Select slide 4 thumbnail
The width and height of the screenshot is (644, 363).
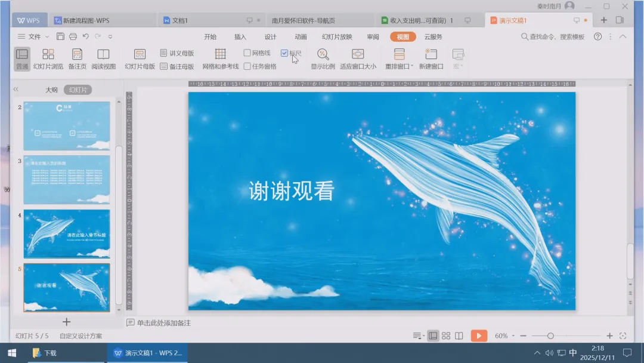click(67, 233)
